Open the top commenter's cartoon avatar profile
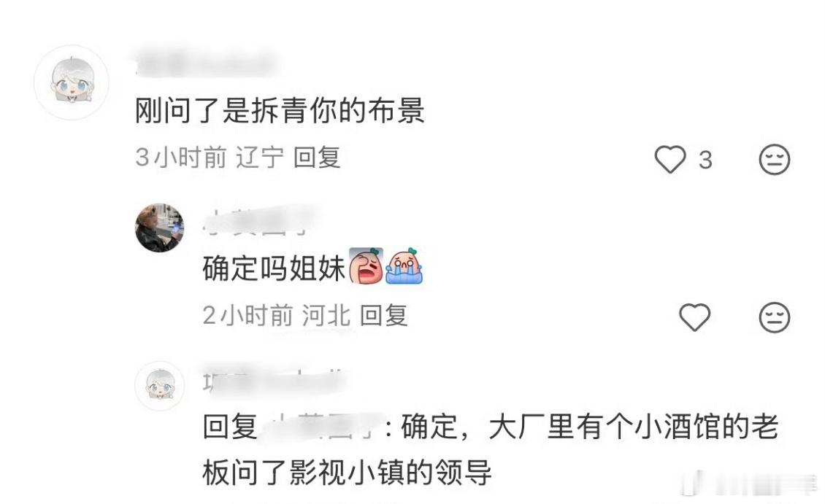 pyautogui.click(x=72, y=82)
